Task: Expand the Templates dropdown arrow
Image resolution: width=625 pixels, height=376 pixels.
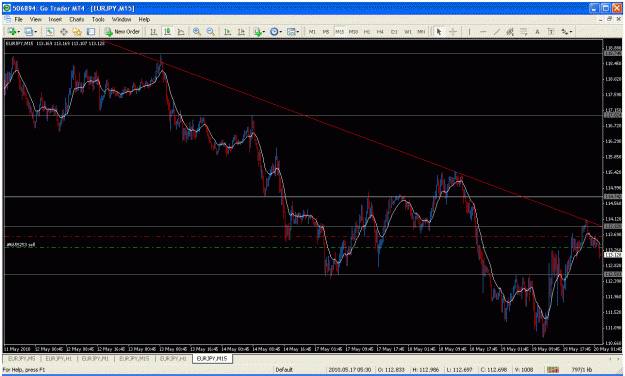Action: 298,32
